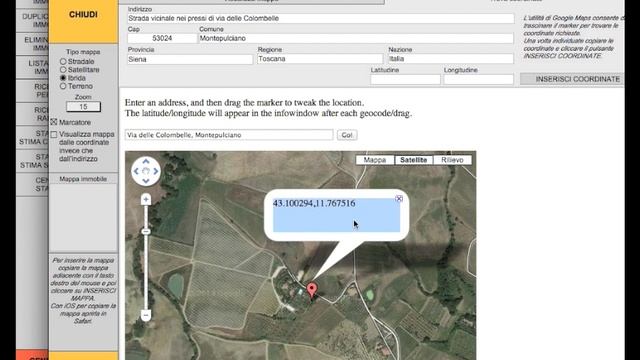Click the Provincia field Siena
The height and width of the screenshot is (360, 640).
click(190, 59)
